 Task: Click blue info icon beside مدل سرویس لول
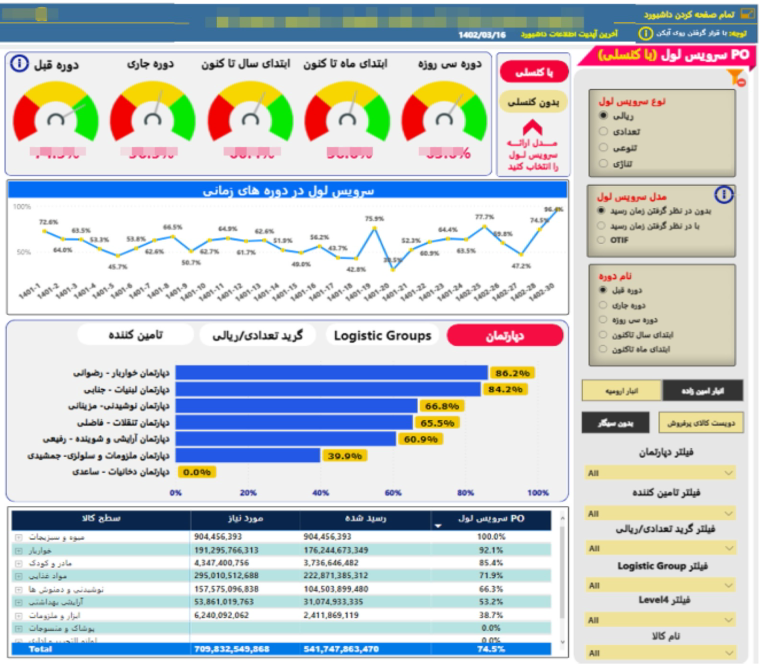(724, 195)
